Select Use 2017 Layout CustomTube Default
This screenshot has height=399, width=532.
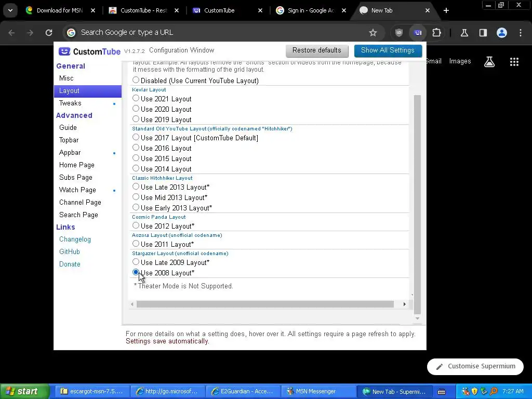[x=136, y=137]
